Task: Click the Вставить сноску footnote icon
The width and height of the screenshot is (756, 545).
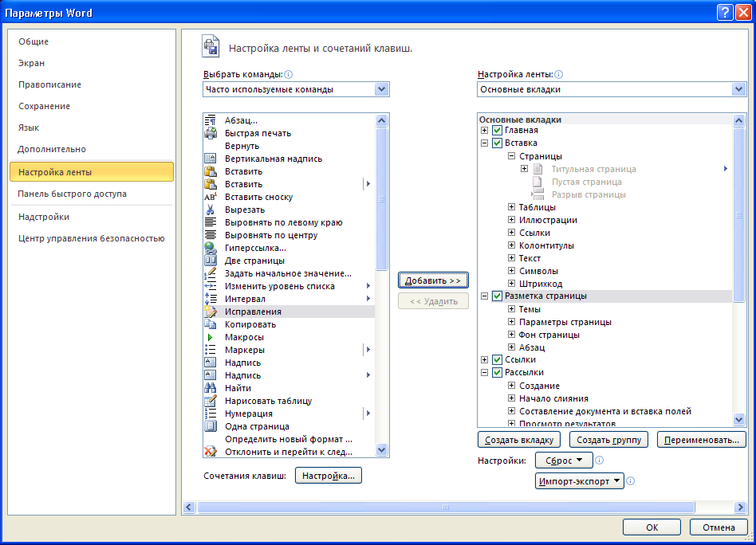Action: coord(211,197)
